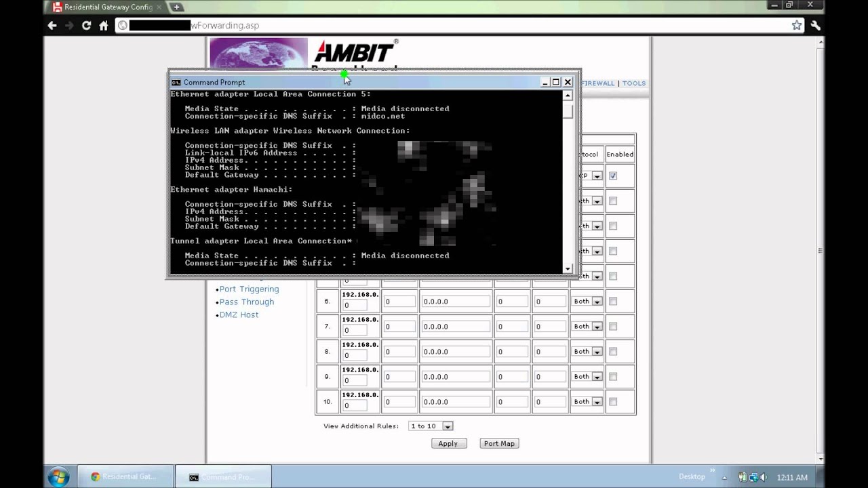The width and height of the screenshot is (868, 488).
Task: Go back with the browser back arrow
Action: (x=52, y=25)
